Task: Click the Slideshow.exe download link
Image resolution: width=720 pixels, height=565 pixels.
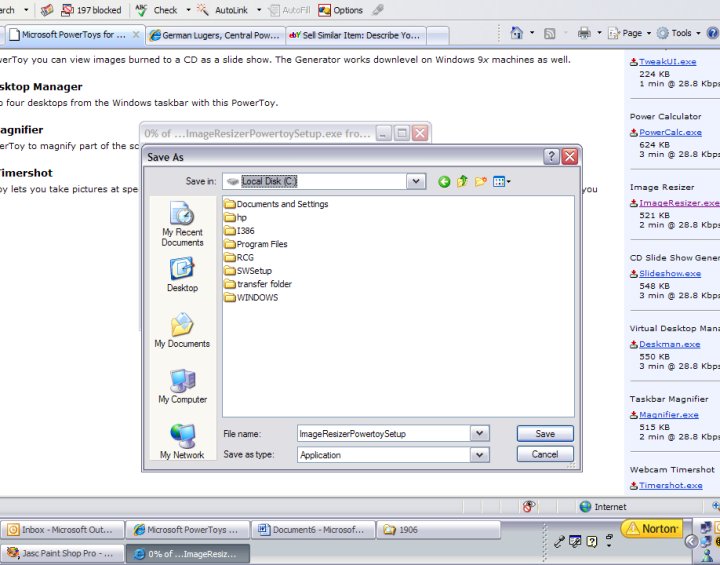Action: [670, 274]
